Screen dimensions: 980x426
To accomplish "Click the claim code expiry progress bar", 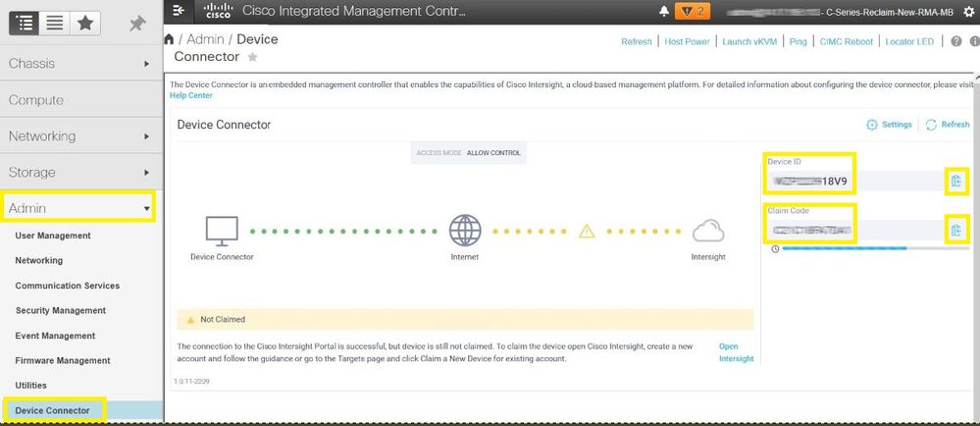I will pyautogui.click(x=876, y=248).
